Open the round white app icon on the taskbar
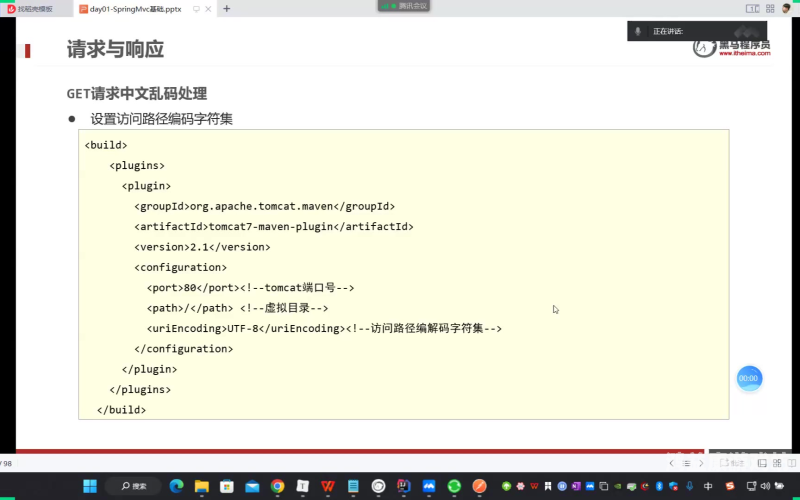The width and height of the screenshot is (800, 500). [379, 486]
